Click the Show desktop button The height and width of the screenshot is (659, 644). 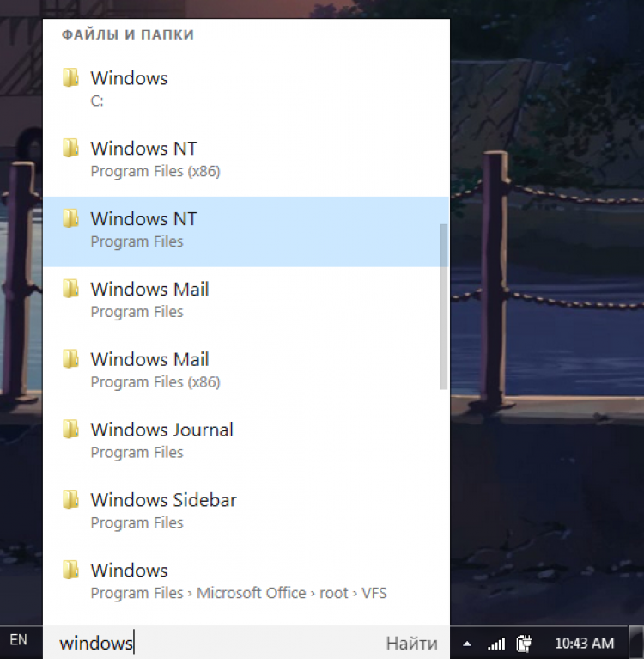coord(636,643)
